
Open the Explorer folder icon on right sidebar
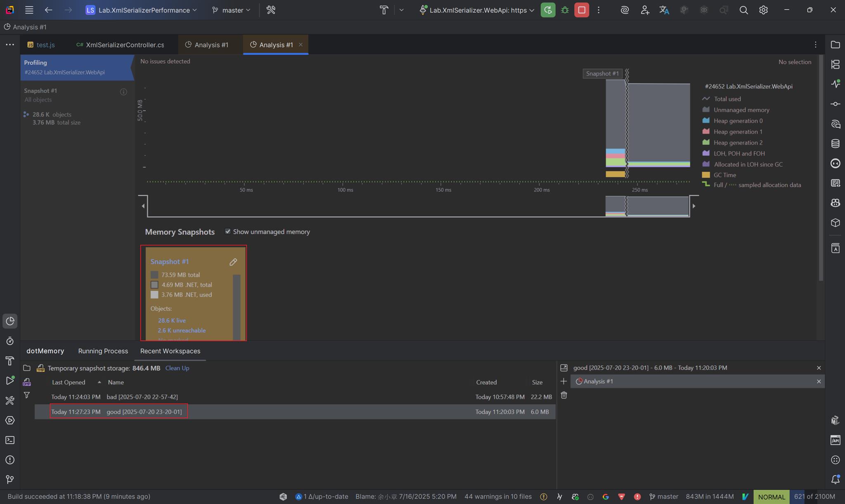click(x=835, y=45)
